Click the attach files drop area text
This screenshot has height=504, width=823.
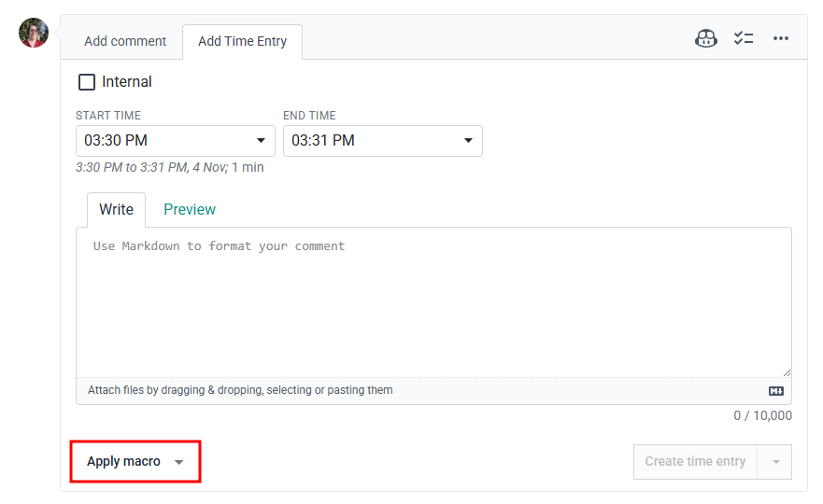pos(240,390)
